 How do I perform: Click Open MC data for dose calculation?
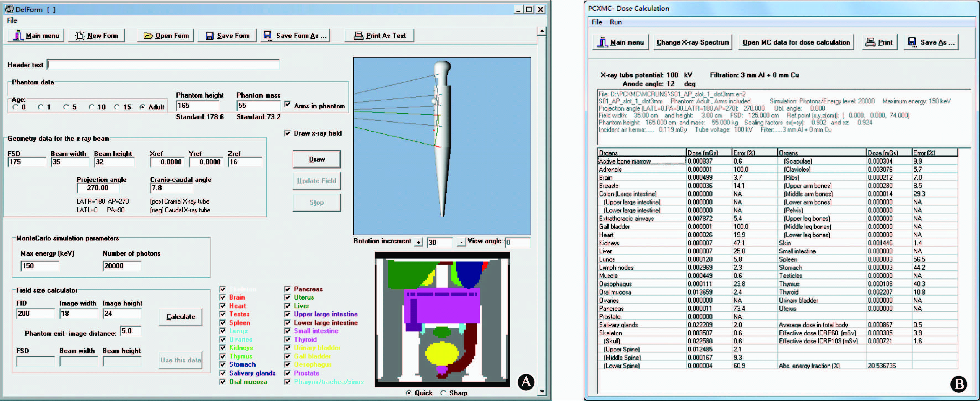796,42
